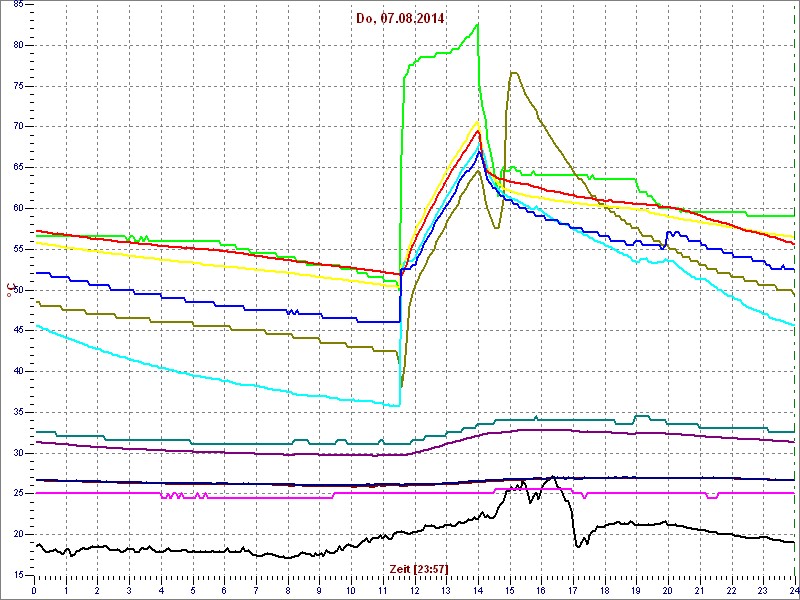Select the 75 value on the temperature axis
This screenshot has width=800, height=600.
tap(16, 86)
